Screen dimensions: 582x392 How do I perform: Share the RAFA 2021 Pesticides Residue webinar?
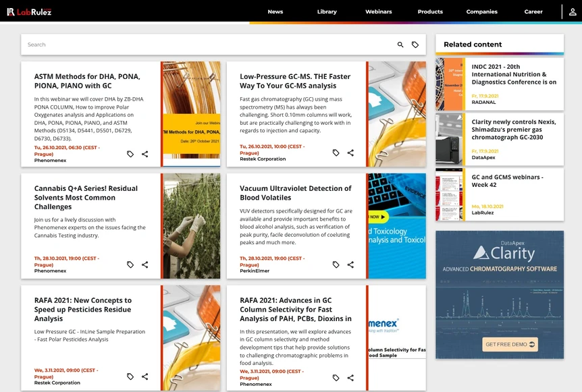144,376
